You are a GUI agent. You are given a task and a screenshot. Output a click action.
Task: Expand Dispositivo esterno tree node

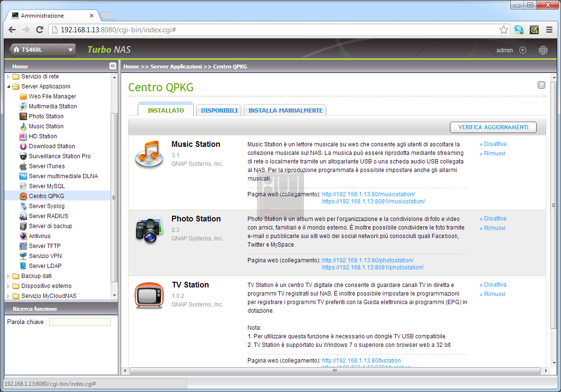click(x=8, y=287)
